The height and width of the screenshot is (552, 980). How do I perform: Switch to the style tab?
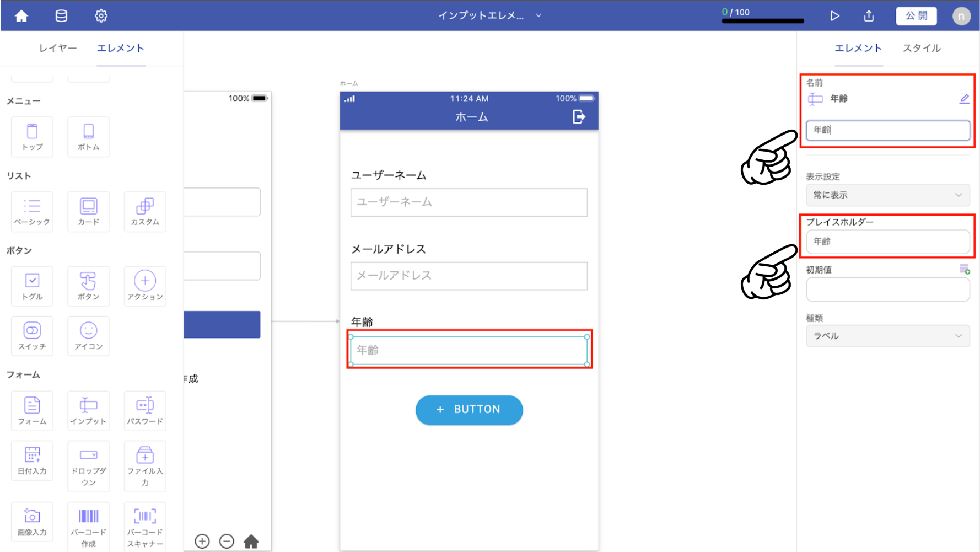click(921, 48)
